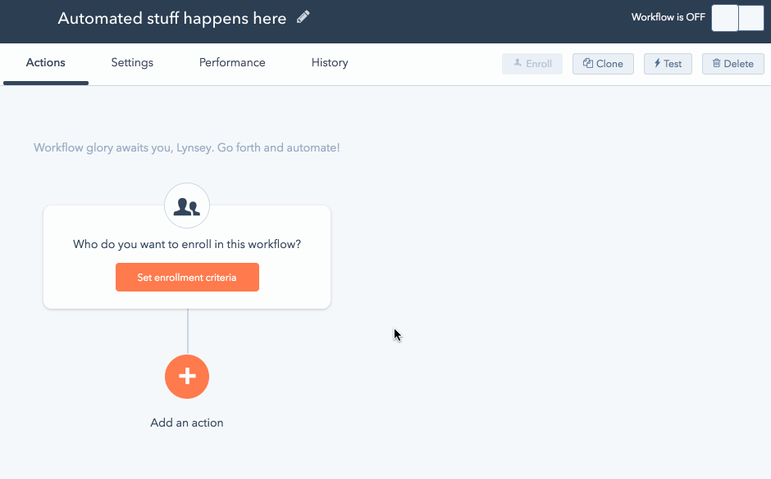This screenshot has width=771, height=479.
Task: Open the Actions tab
Action: (45, 62)
